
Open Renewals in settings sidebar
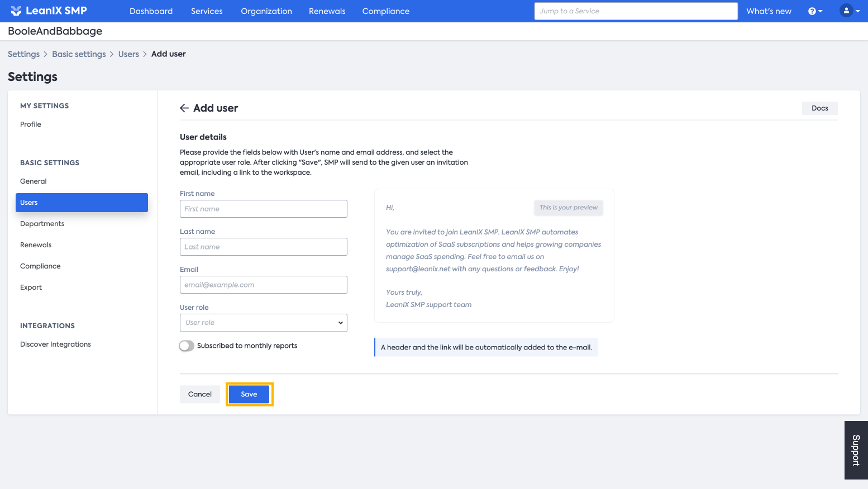point(36,245)
